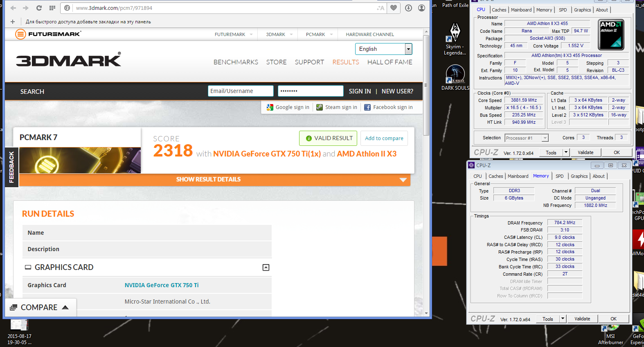Open the Processor #1 selection dropdown

[x=526, y=138]
